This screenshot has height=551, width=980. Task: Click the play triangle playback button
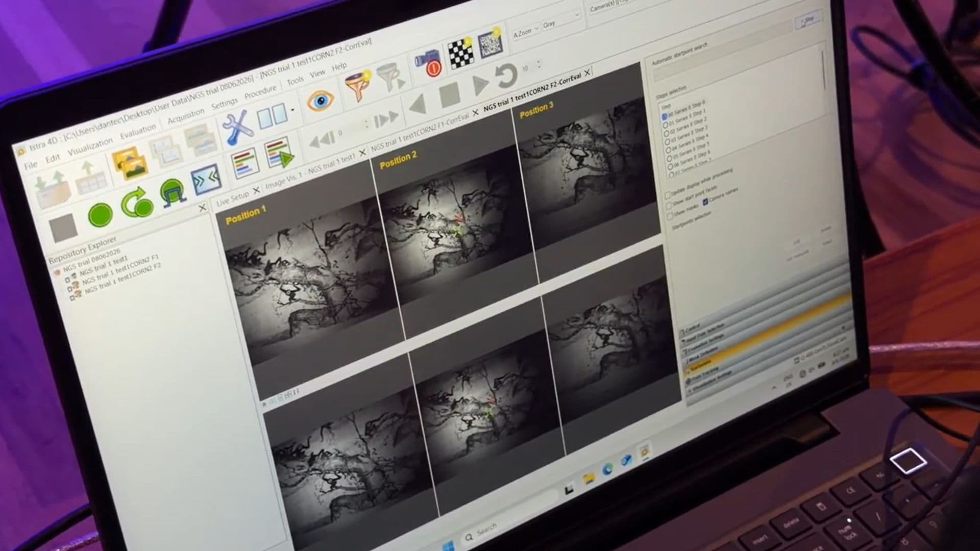[x=479, y=85]
